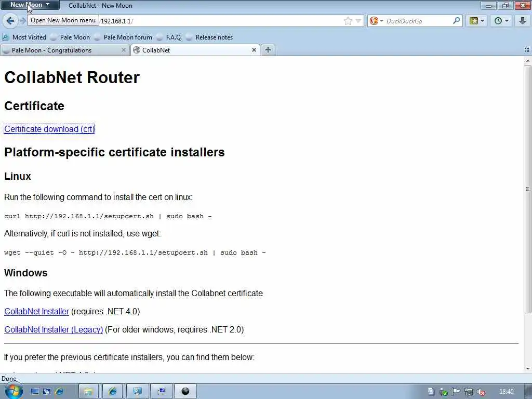
Task: Open the Windows Explorer taskbar button
Action: [x=88, y=392]
